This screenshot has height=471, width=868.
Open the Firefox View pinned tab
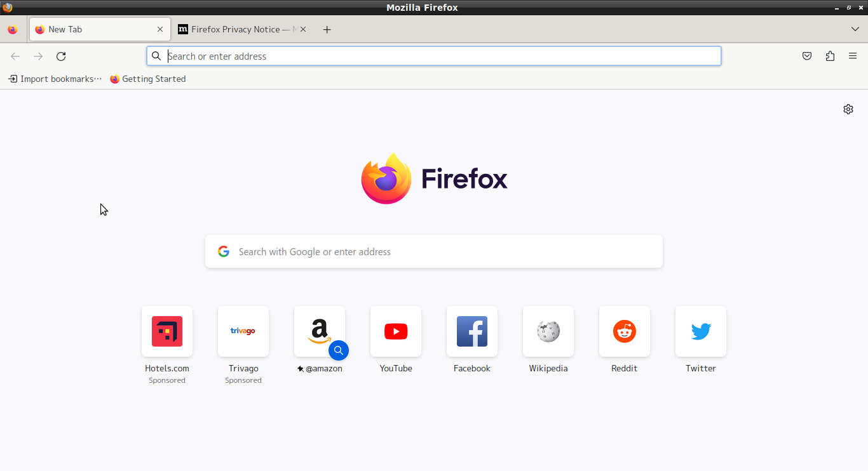13,29
